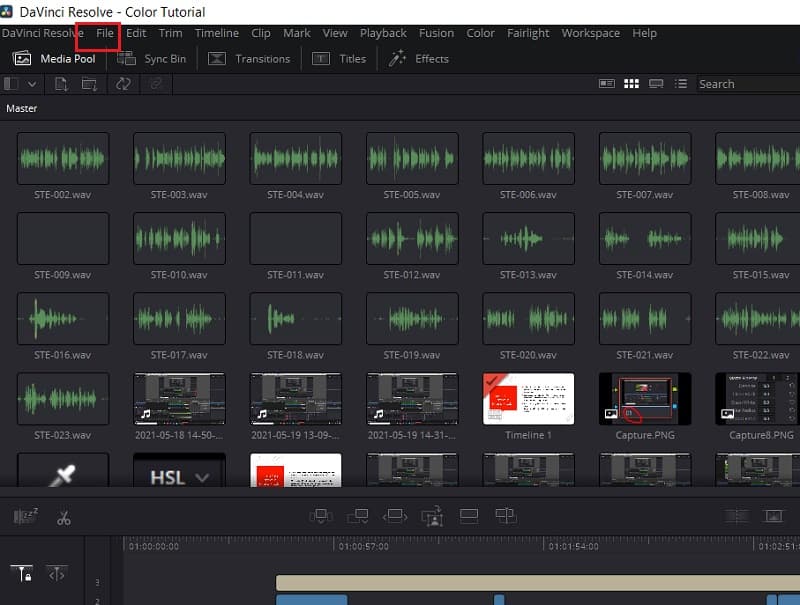This screenshot has width=800, height=605.
Task: Open the Fairlight menu
Action: pos(527,33)
